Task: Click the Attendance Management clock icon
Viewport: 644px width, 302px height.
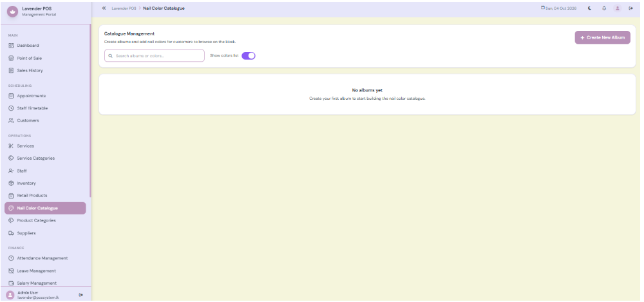Action: [11, 258]
